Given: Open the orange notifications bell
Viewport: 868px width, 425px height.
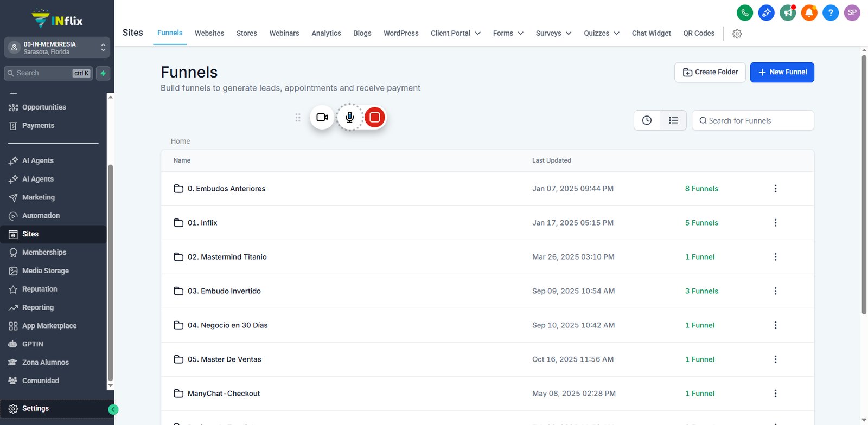Looking at the screenshot, I should tap(809, 12).
